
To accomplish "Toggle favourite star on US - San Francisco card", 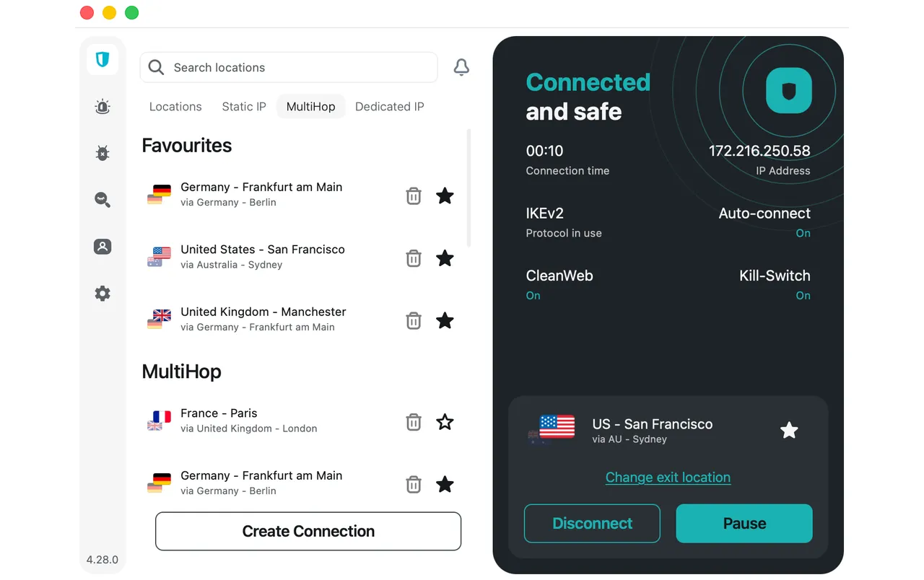I will pyautogui.click(x=789, y=431).
